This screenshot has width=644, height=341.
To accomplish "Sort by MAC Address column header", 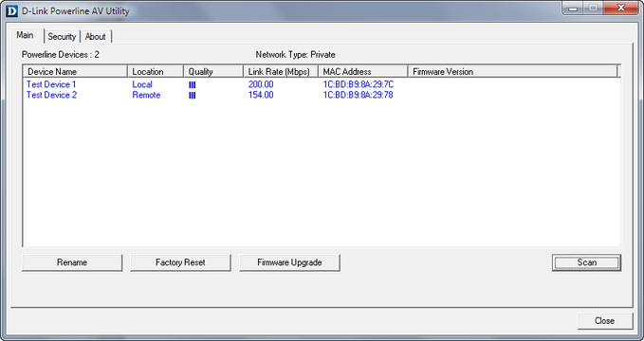I will (362, 71).
